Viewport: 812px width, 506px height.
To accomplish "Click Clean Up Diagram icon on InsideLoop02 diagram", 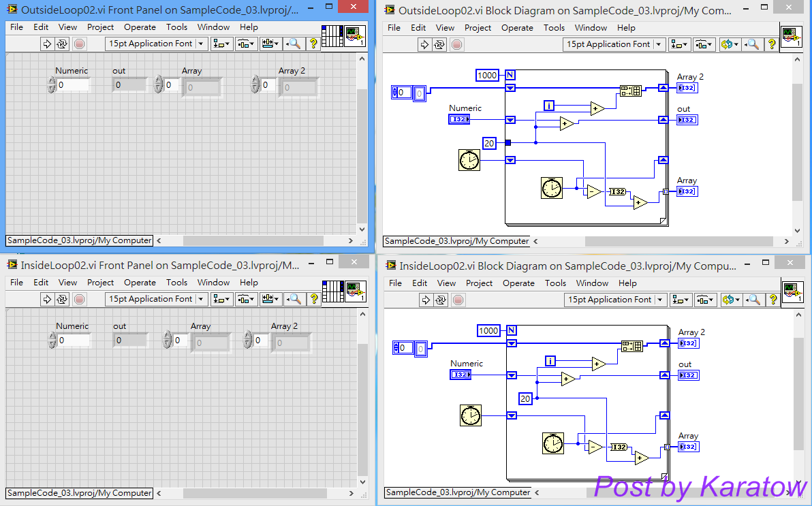I will pyautogui.click(x=728, y=300).
